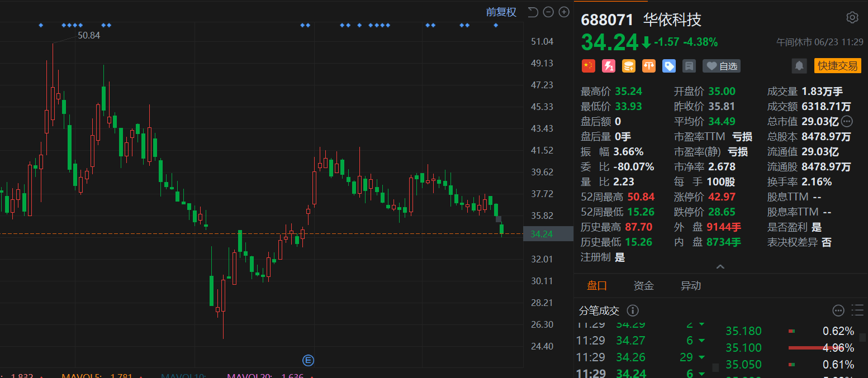
Task: Add stock to 自选 watchlist
Action: point(722,66)
